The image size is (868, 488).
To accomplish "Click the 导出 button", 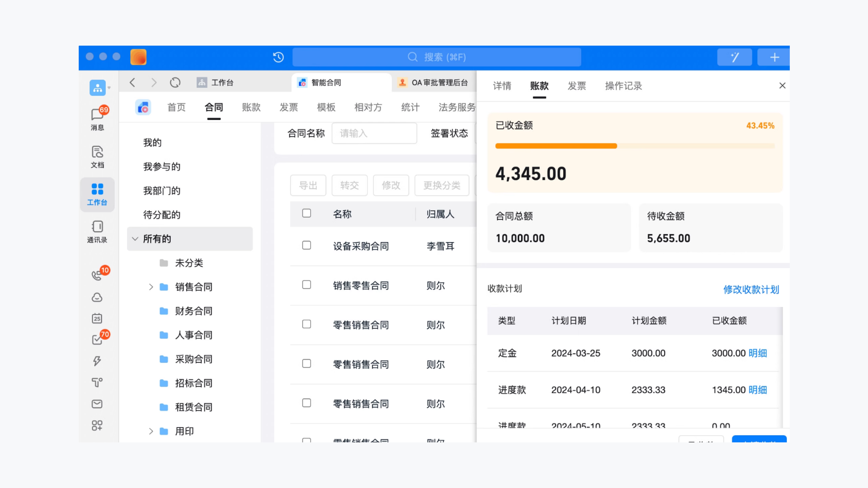I will coord(308,185).
